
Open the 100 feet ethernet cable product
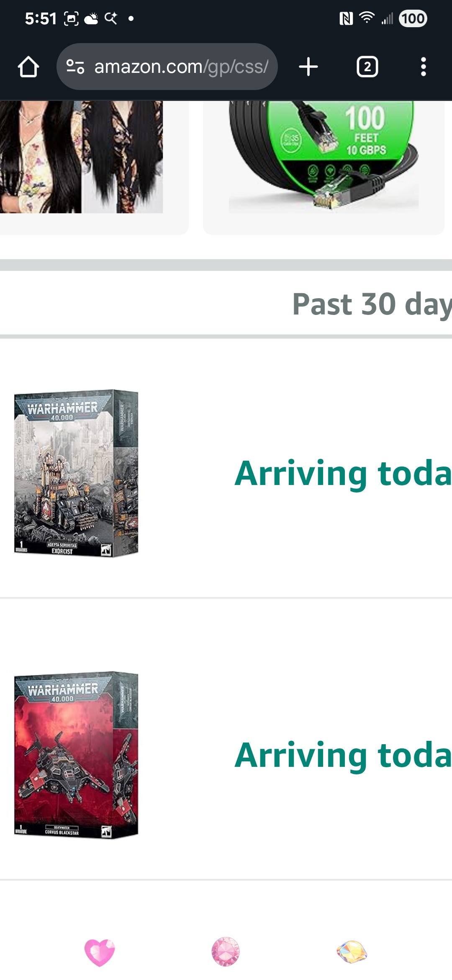[324, 157]
